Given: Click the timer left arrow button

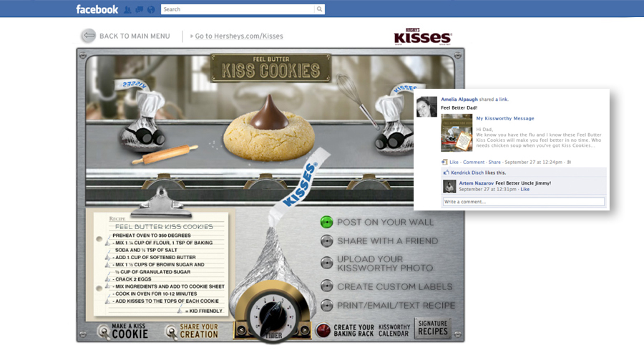Looking at the screenshot, I should pyautogui.click(x=241, y=330).
